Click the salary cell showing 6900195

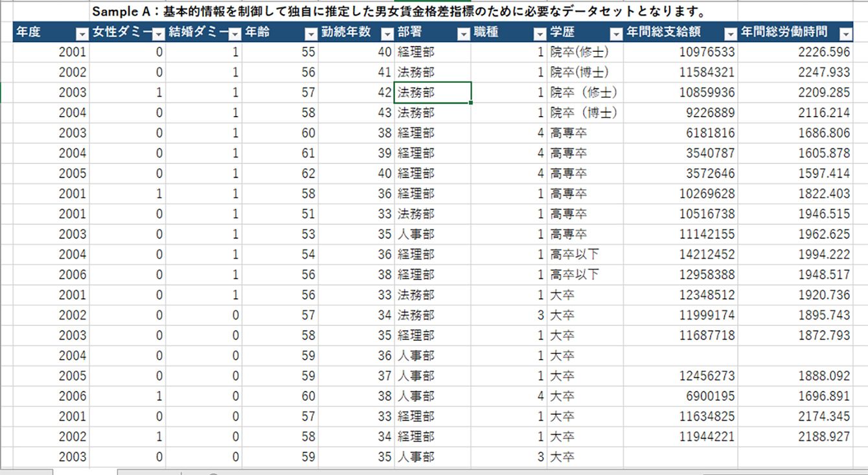(x=680, y=396)
